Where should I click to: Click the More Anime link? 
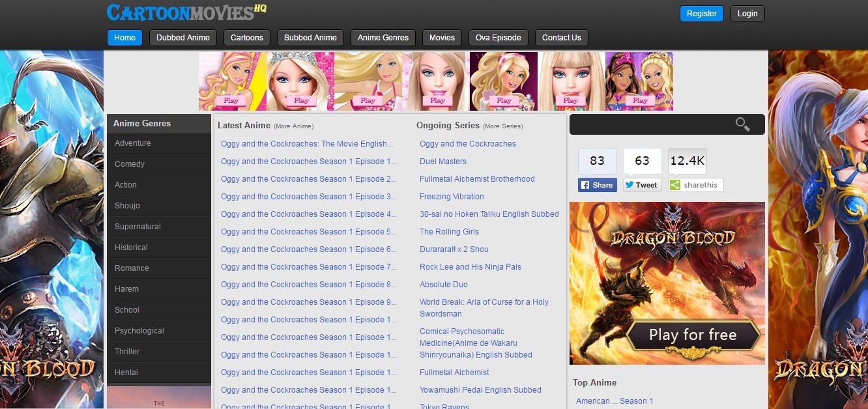click(x=293, y=126)
